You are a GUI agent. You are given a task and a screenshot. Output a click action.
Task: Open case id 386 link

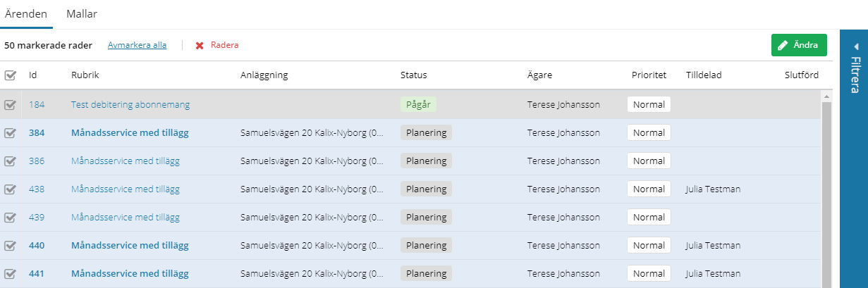click(37, 161)
